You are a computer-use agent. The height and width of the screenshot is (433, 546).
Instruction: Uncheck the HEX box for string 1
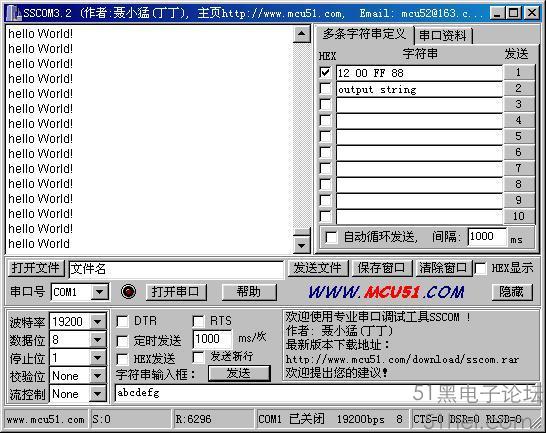tap(325, 72)
